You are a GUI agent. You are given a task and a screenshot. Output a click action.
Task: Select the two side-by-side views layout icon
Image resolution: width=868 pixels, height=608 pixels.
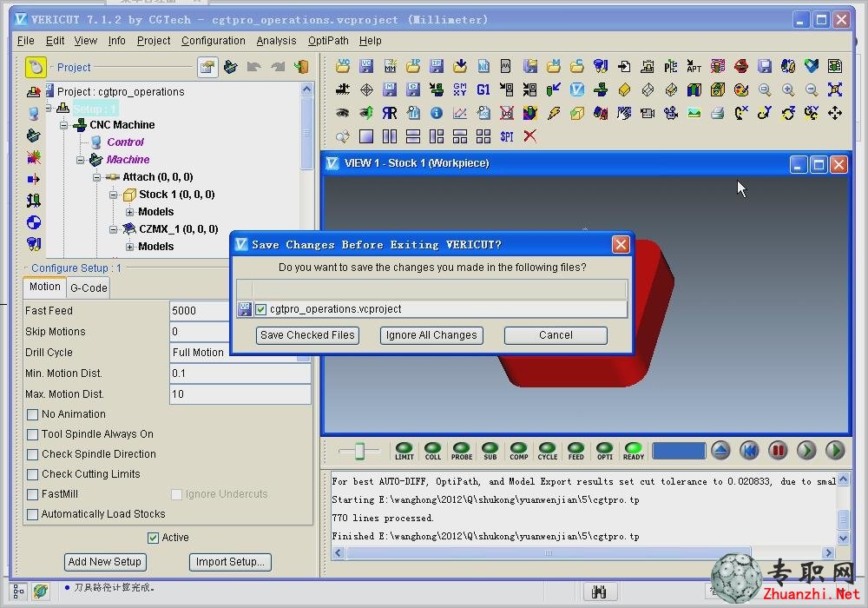point(389,136)
